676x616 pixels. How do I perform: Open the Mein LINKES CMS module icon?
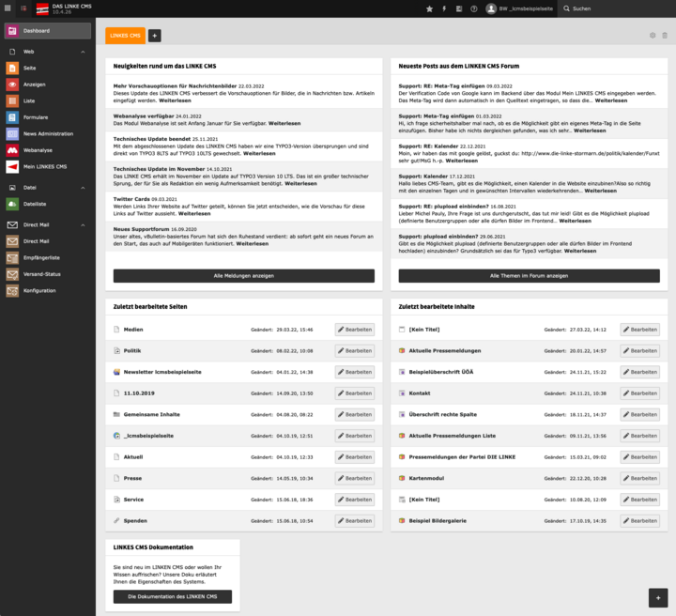(x=12, y=166)
